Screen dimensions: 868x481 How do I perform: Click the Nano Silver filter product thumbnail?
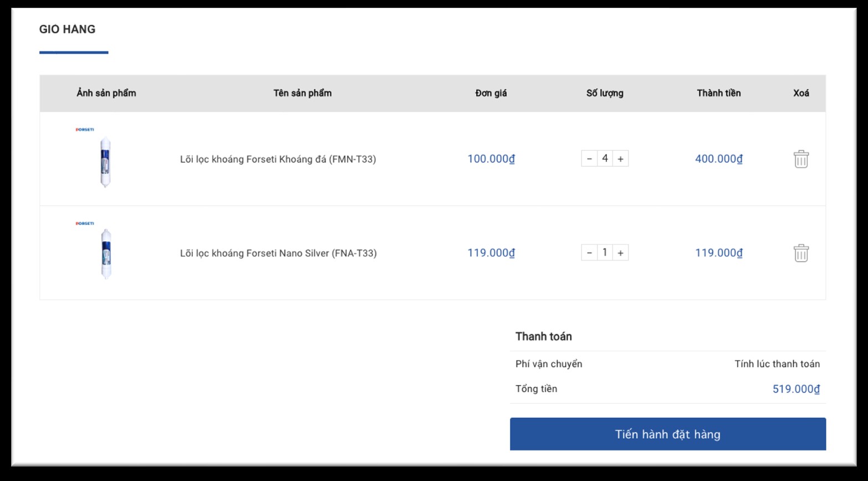(x=106, y=254)
